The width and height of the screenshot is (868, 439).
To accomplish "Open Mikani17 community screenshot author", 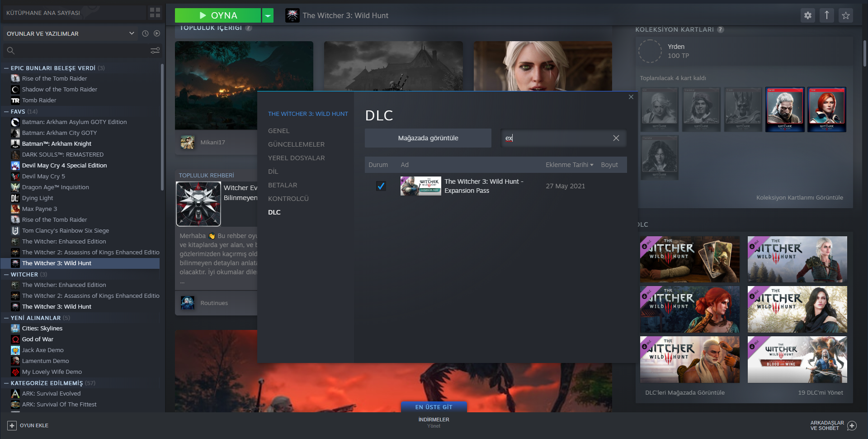I will click(x=212, y=142).
